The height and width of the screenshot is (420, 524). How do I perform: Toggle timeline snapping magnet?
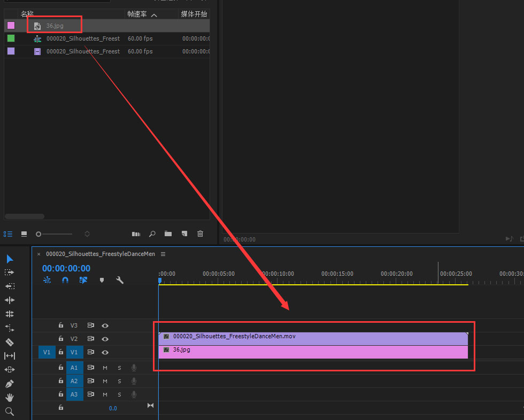point(65,280)
